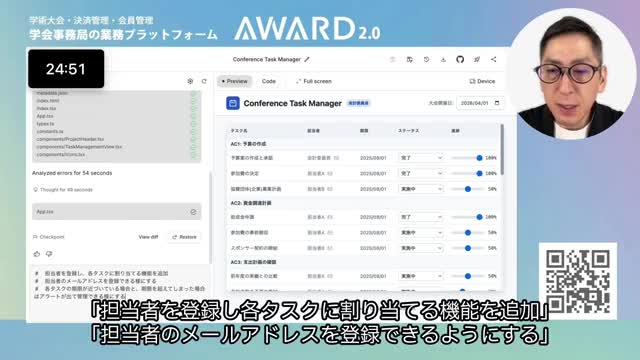Viewport: 640px width, 360px height.
Task: Click the download app icon in top toolbar
Action: (x=443, y=60)
